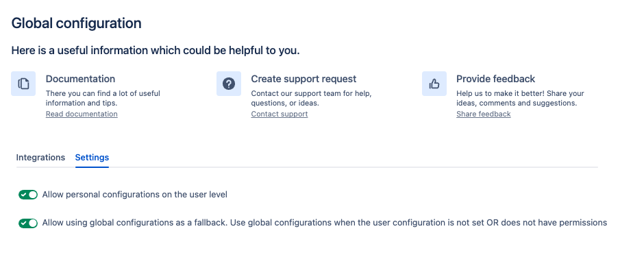Disable personal configurations on user level toggle
The image size is (644, 268).
click(x=28, y=195)
